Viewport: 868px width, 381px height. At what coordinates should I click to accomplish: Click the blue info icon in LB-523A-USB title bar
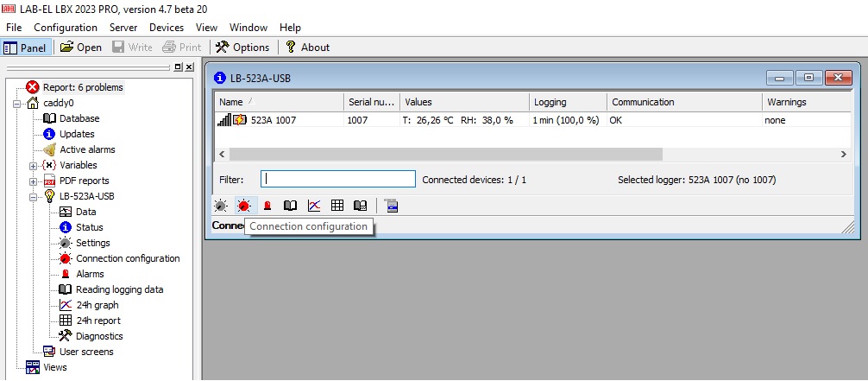(220, 79)
